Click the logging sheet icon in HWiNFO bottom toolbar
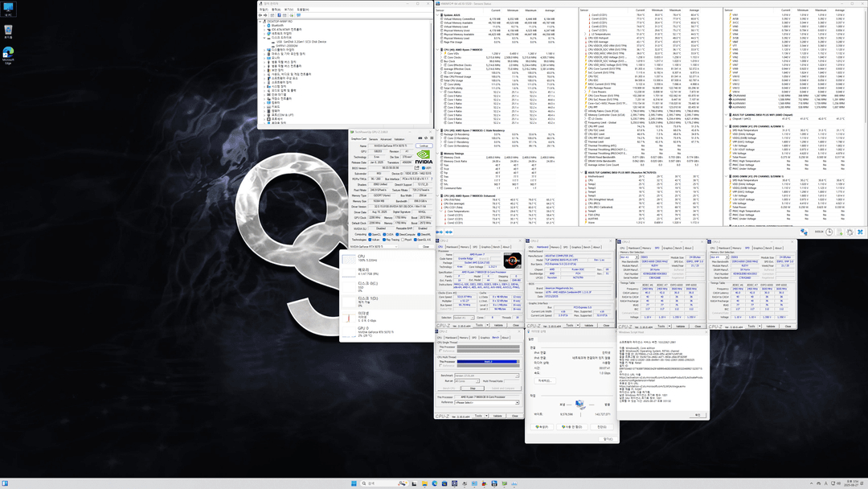 click(840, 232)
